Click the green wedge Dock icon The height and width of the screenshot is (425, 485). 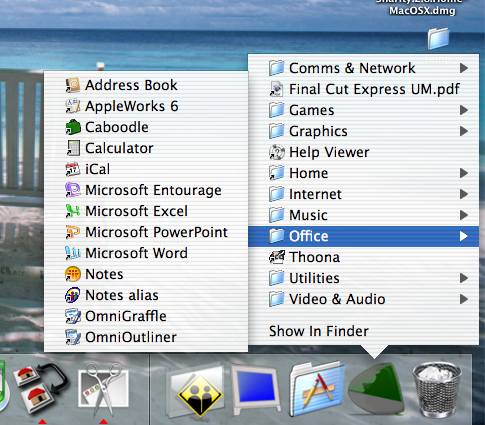pos(376,388)
